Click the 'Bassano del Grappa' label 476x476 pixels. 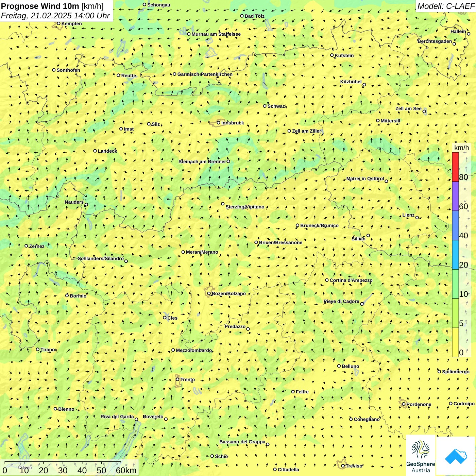(x=242, y=442)
